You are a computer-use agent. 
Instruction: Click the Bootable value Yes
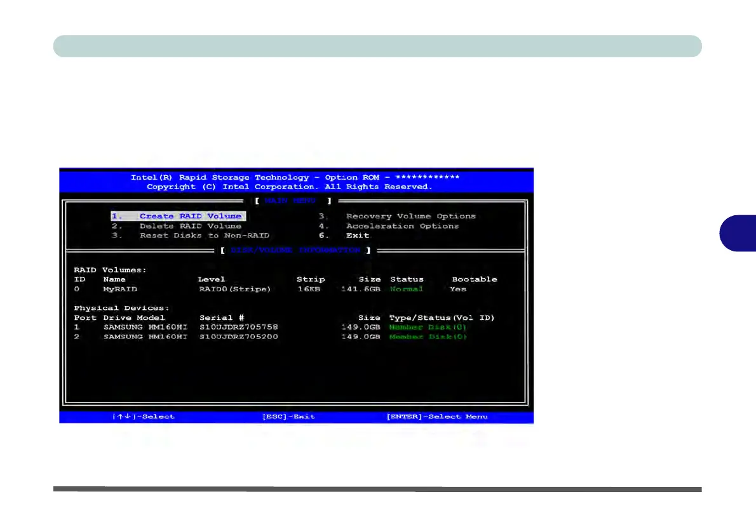point(457,289)
